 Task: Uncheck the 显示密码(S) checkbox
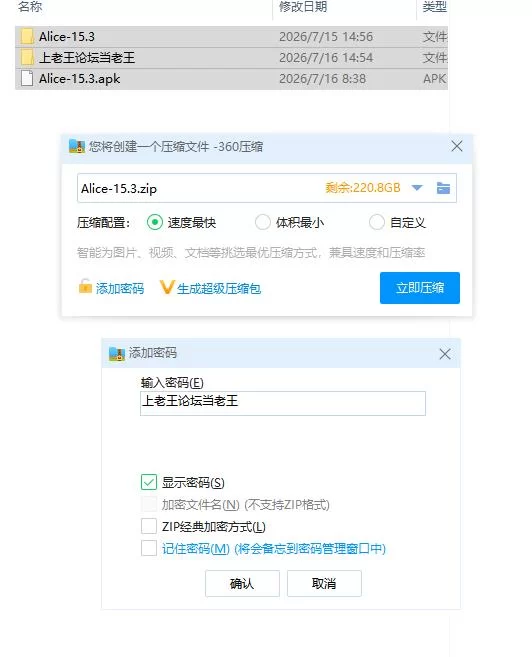149,482
